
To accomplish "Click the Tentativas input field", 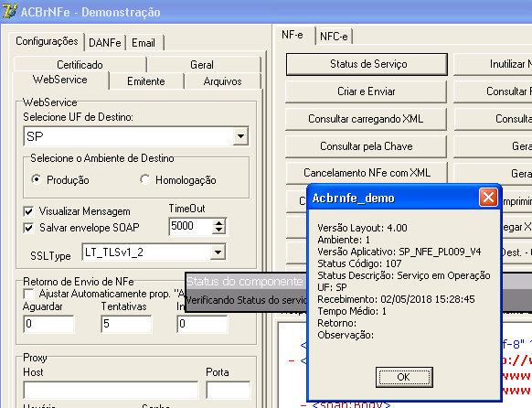I will tap(126, 324).
